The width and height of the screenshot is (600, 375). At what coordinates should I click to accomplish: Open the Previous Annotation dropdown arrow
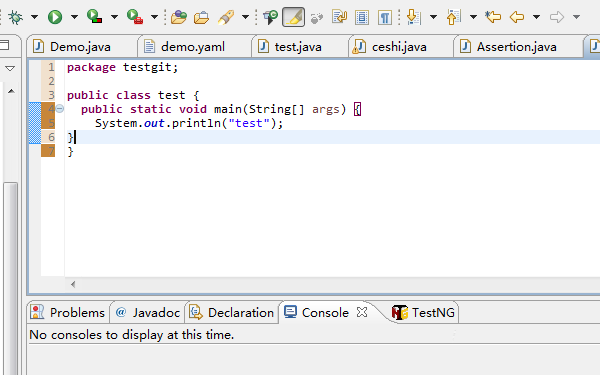click(473, 17)
